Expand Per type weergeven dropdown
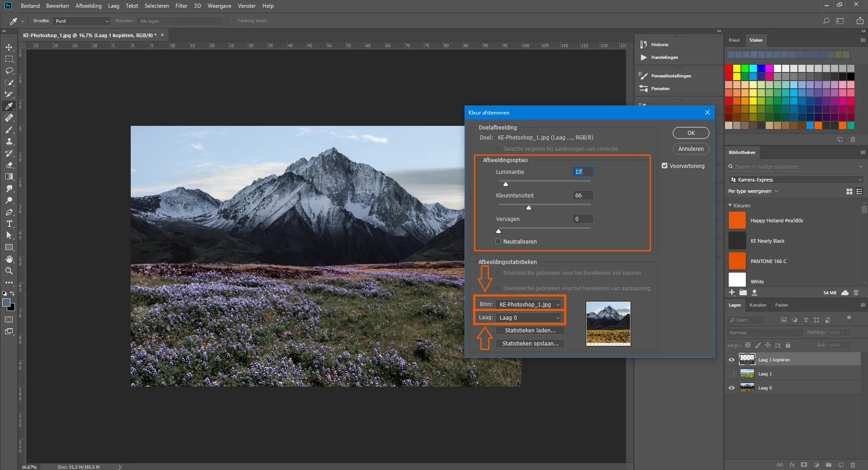 coord(753,191)
